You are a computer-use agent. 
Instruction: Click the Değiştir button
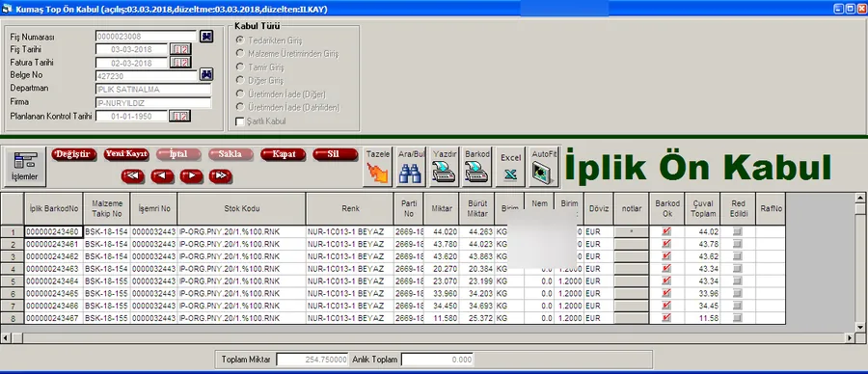74,154
